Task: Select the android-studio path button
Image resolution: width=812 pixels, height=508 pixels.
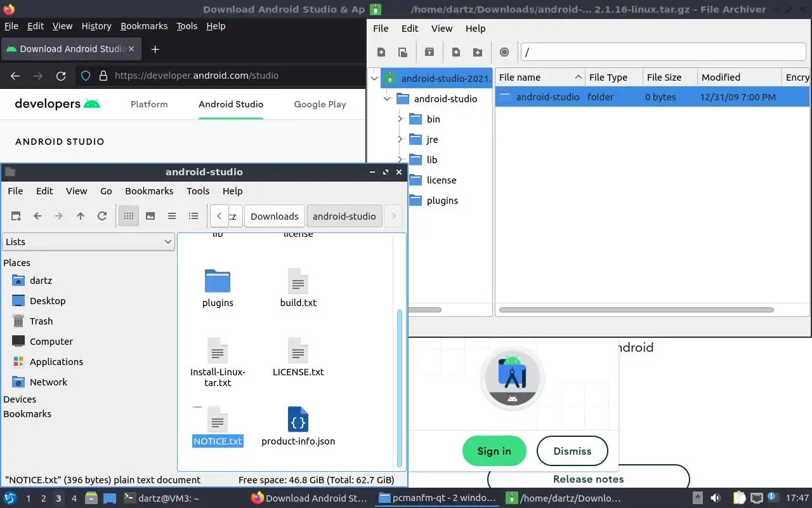Action: pyautogui.click(x=344, y=216)
